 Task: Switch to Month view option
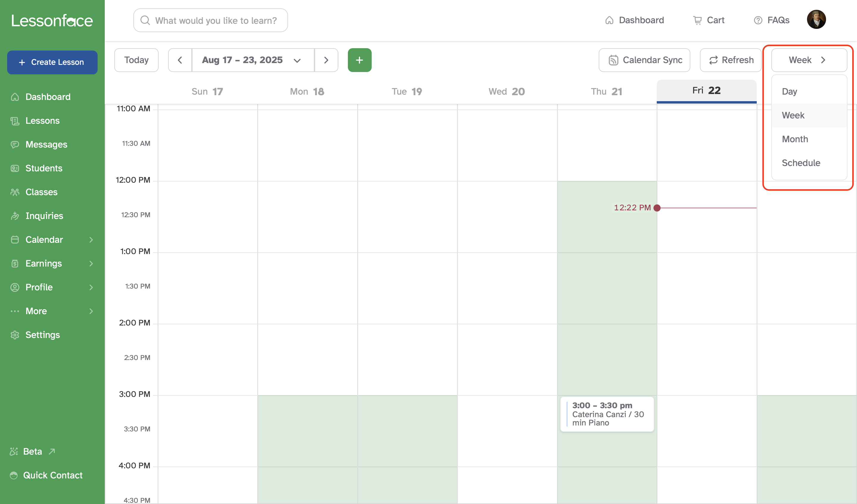pos(795,139)
